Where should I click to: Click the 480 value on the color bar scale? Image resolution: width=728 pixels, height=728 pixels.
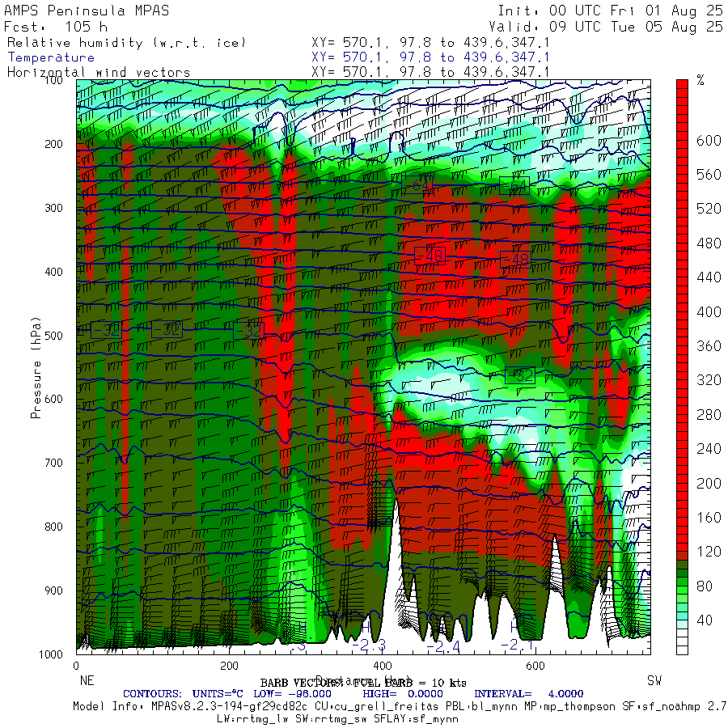pyautogui.click(x=709, y=243)
